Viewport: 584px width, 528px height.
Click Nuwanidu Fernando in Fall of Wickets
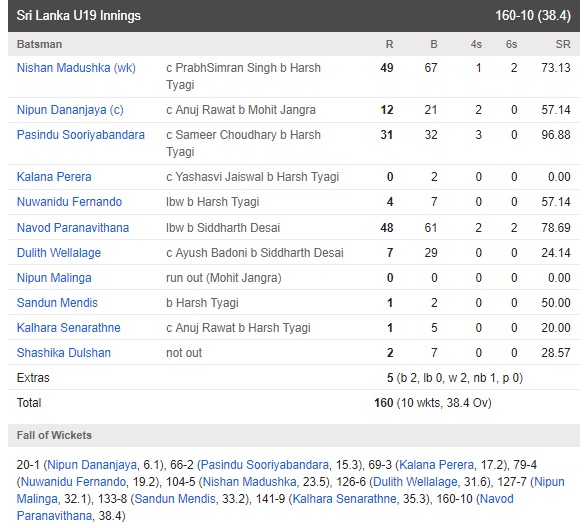pos(73,482)
